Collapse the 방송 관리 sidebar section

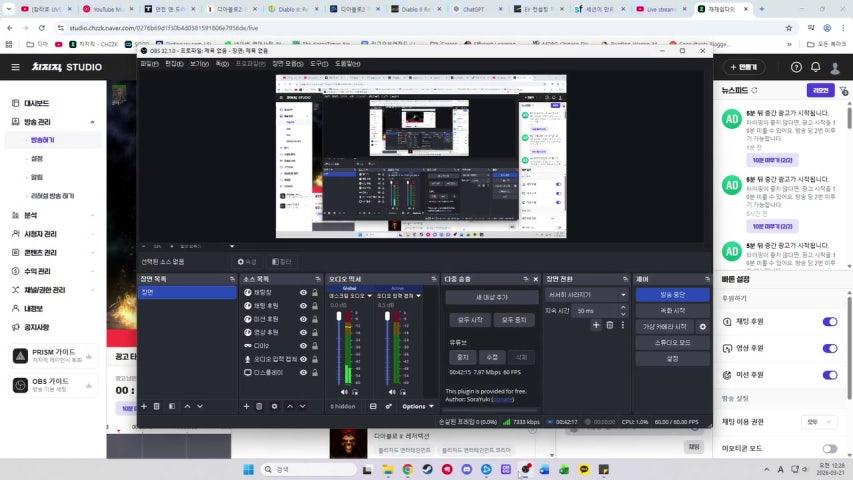point(92,122)
